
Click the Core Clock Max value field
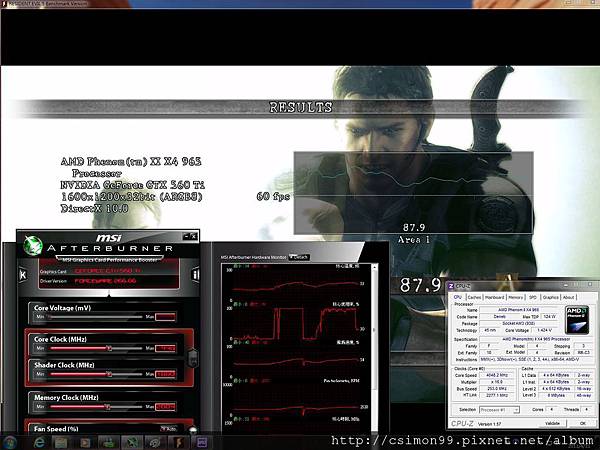(x=165, y=348)
